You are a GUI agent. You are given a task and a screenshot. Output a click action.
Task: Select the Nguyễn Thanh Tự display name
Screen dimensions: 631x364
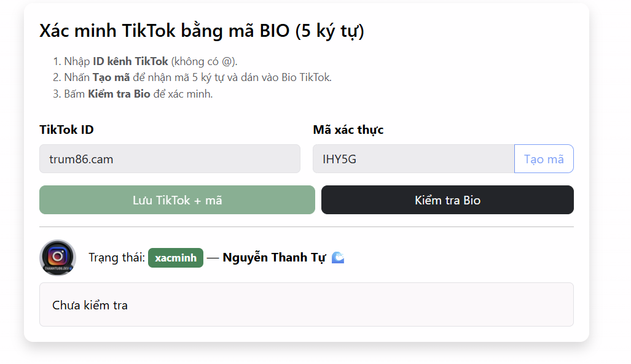pos(274,258)
